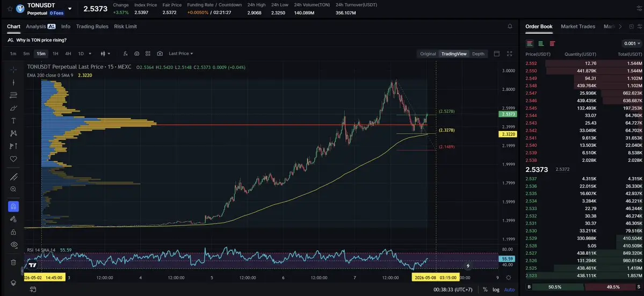Select the brush drawing tool

(13, 108)
